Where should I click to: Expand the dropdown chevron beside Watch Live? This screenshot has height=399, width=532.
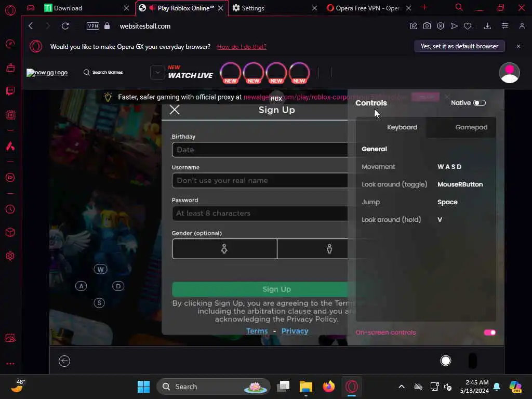click(157, 72)
